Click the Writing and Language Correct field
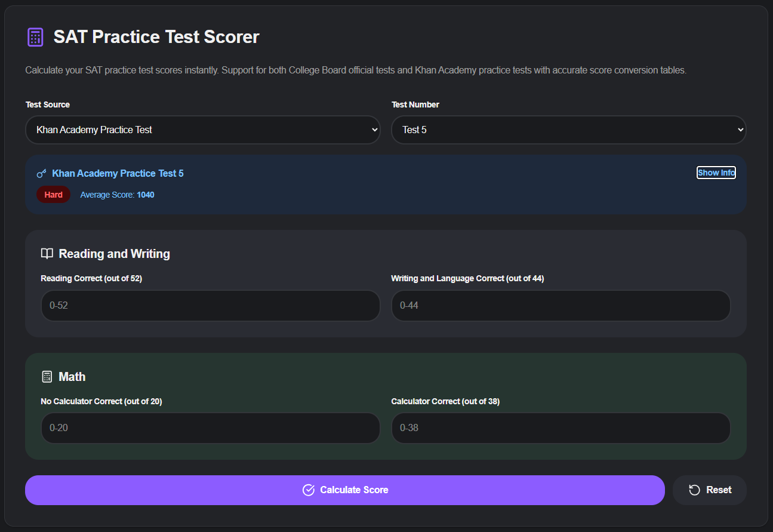The image size is (773, 532). click(560, 306)
